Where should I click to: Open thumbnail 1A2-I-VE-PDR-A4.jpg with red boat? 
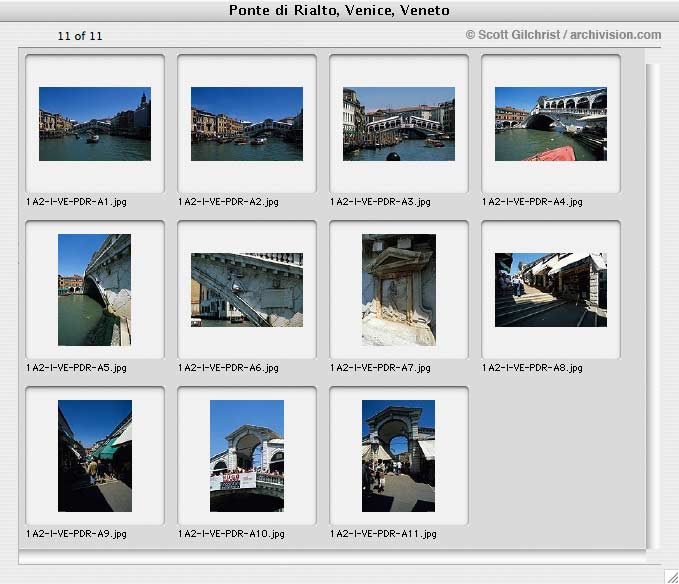(x=551, y=124)
